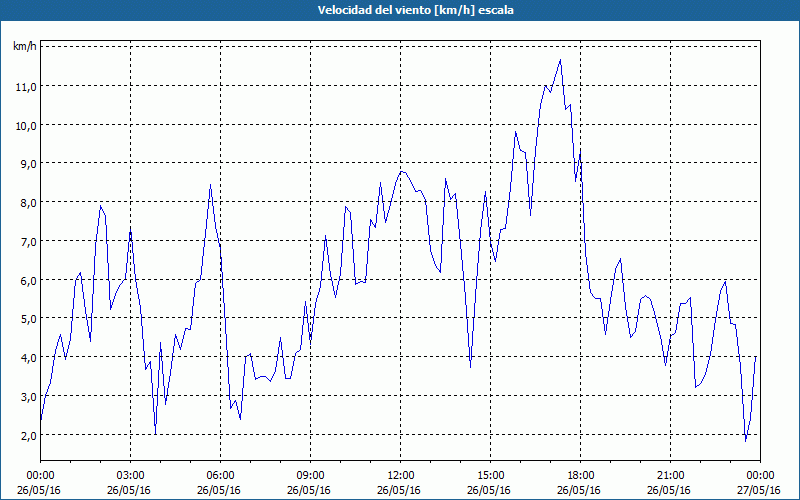Viewport: 800px width, 500px height.
Task: Click the 06:00 time label
Action: coord(220,476)
